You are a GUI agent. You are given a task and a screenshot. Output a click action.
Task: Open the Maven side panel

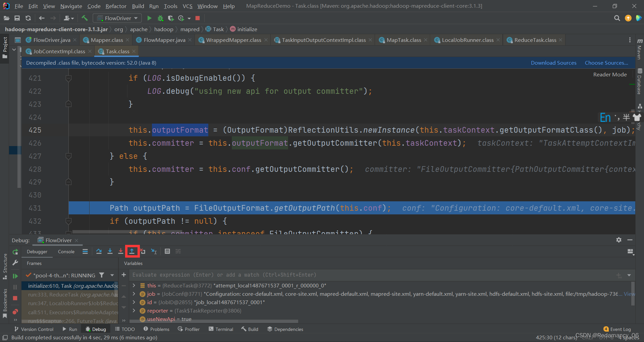[x=639, y=49]
